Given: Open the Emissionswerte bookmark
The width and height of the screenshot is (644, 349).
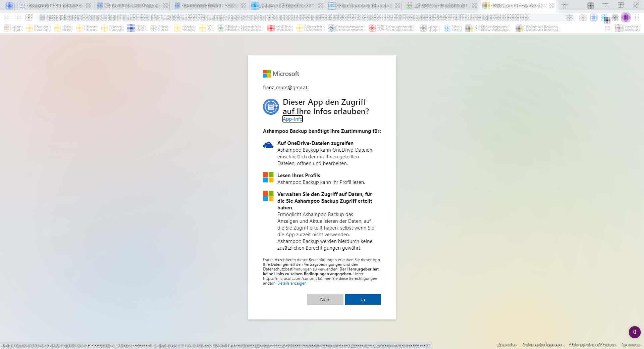Looking at the screenshot, I should click(347, 29).
